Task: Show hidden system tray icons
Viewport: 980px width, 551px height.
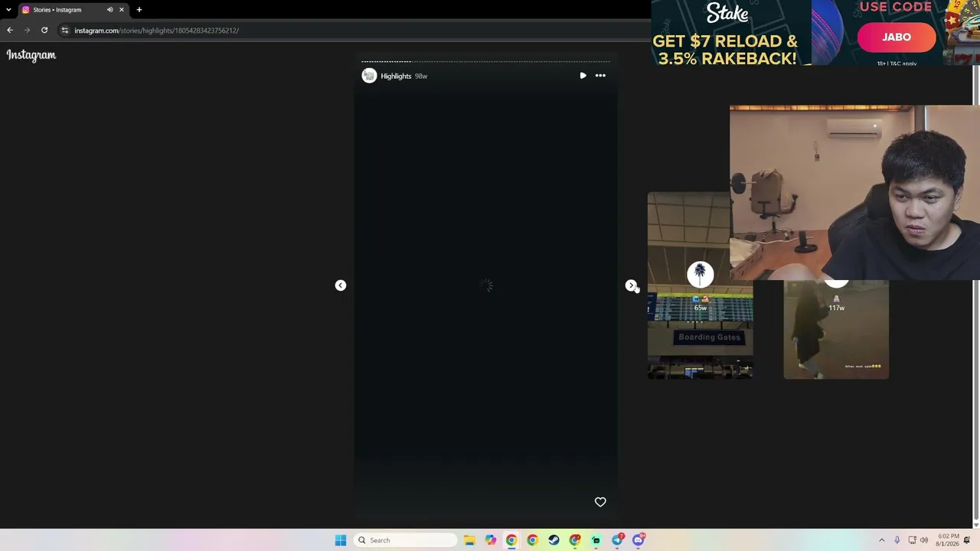Action: pyautogui.click(x=881, y=540)
